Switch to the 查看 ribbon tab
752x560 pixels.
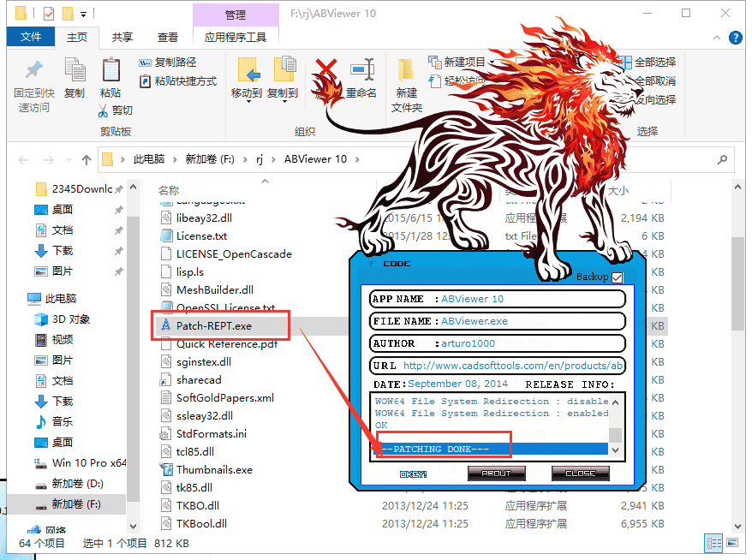pyautogui.click(x=167, y=38)
